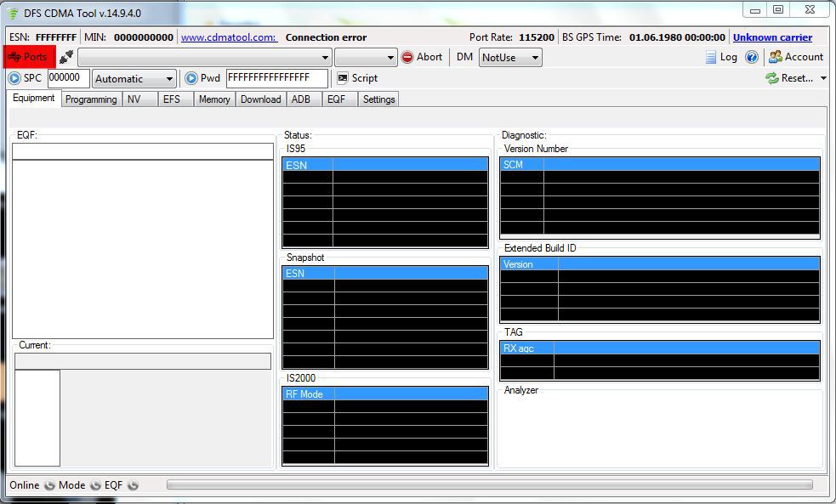Switch to the Memory tab
Screen dimensions: 836x504
214,99
